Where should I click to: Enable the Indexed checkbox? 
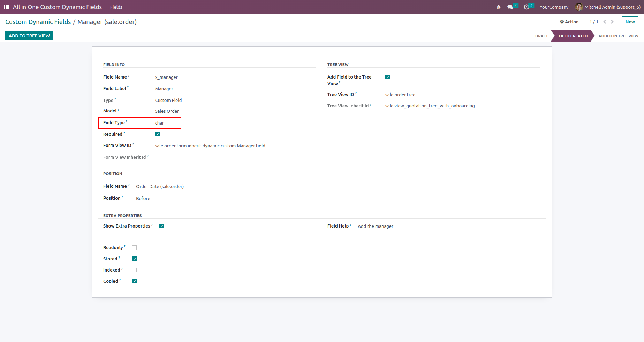(135, 270)
